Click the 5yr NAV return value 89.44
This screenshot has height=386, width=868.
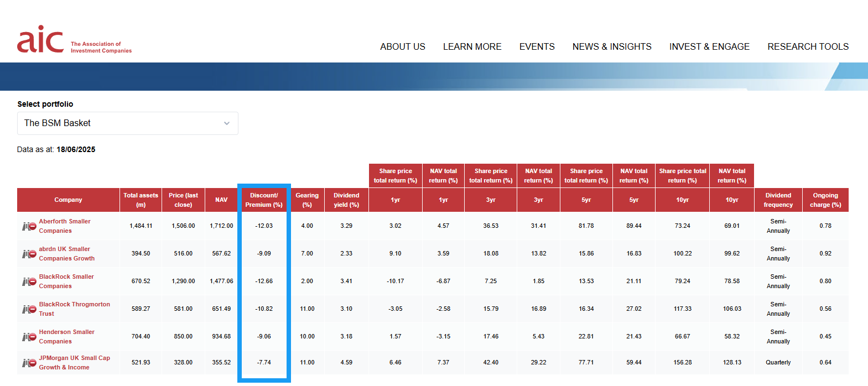634,226
